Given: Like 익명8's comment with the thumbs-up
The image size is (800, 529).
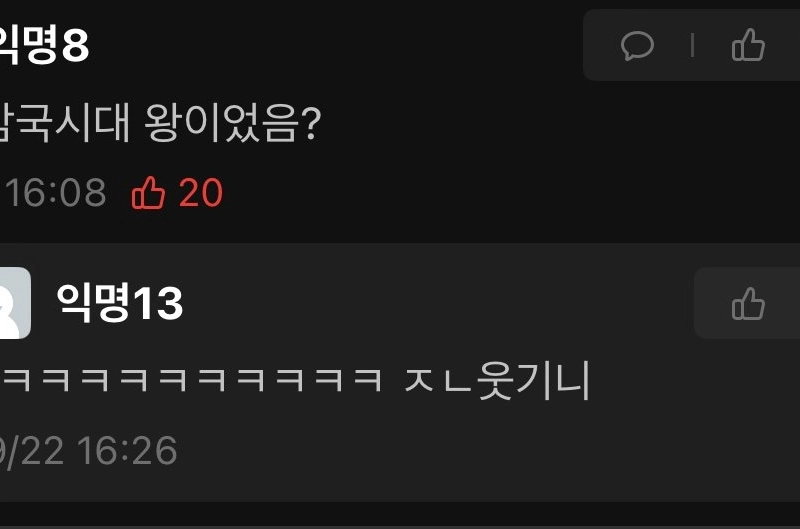Looking at the screenshot, I should (x=748, y=45).
